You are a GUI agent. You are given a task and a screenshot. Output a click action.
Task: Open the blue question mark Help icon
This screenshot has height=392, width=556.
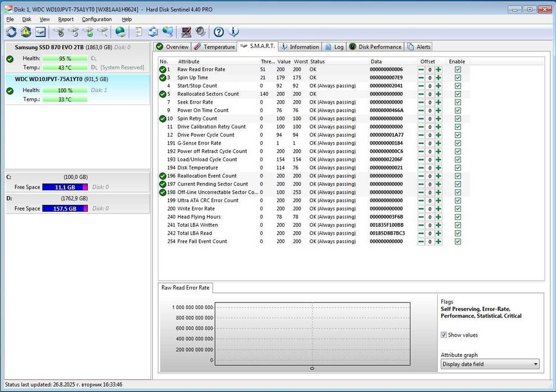[219, 32]
